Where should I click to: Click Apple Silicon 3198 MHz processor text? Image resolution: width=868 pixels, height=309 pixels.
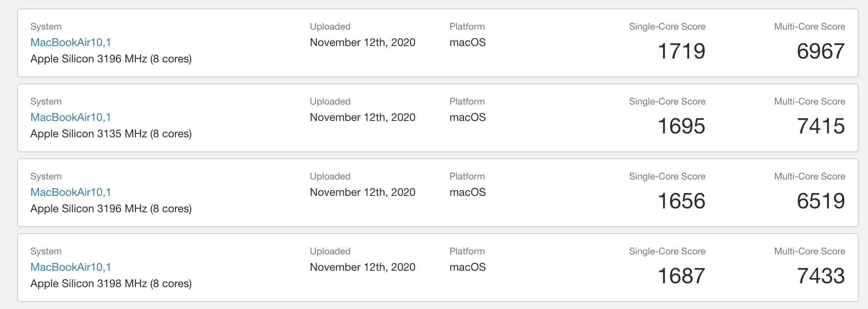pos(111,284)
